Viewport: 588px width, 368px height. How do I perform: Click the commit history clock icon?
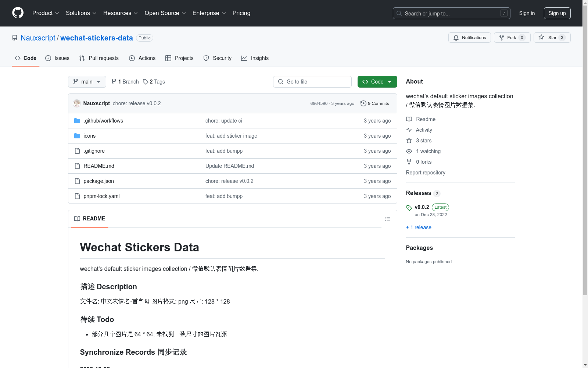click(363, 103)
